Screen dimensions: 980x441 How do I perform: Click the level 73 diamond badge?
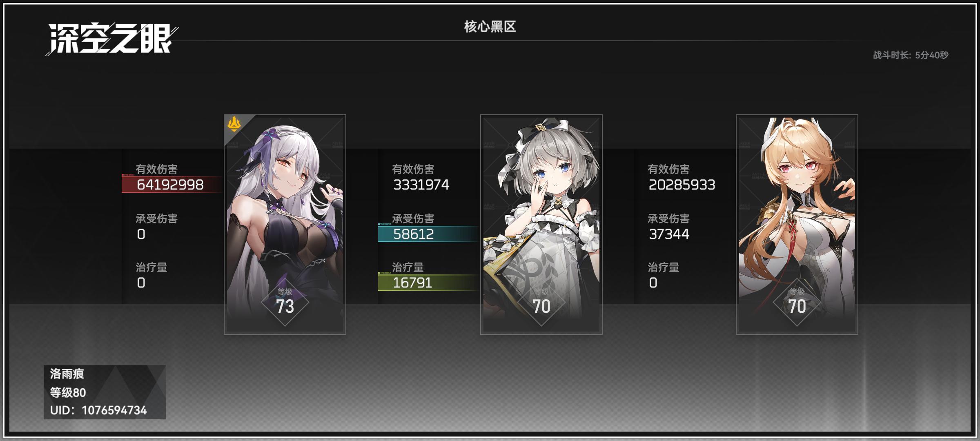[x=285, y=303]
